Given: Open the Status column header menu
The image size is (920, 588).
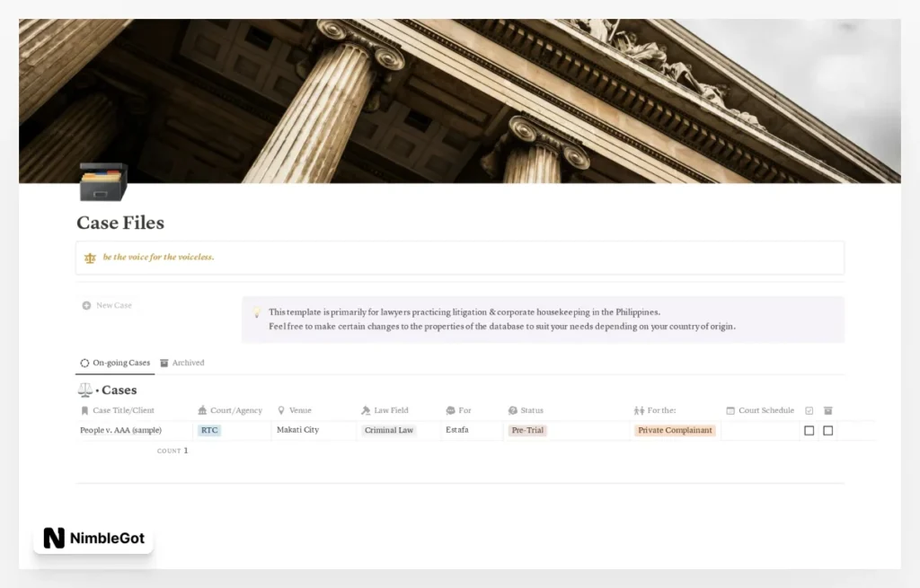Looking at the screenshot, I should 531,410.
